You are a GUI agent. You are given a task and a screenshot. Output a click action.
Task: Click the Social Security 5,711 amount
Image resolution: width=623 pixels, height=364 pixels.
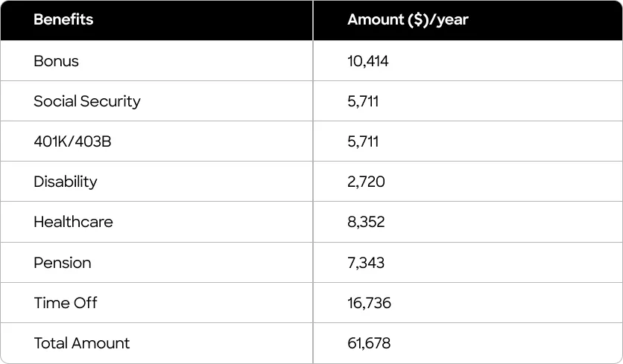click(363, 101)
